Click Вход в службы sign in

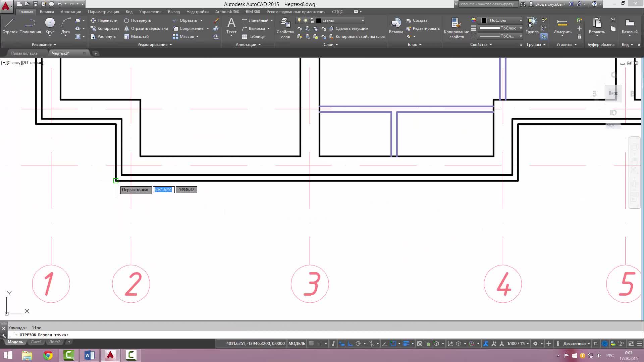(x=547, y=4)
